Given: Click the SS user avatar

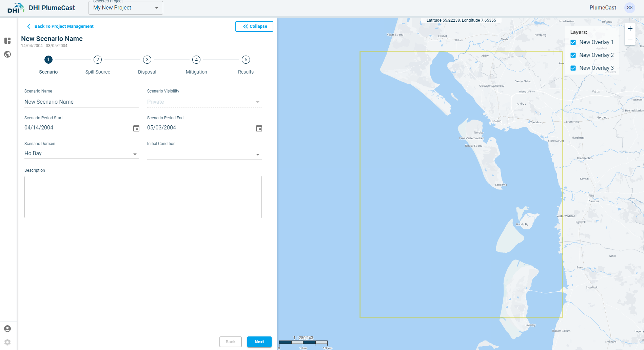Looking at the screenshot, I should 629,8.
